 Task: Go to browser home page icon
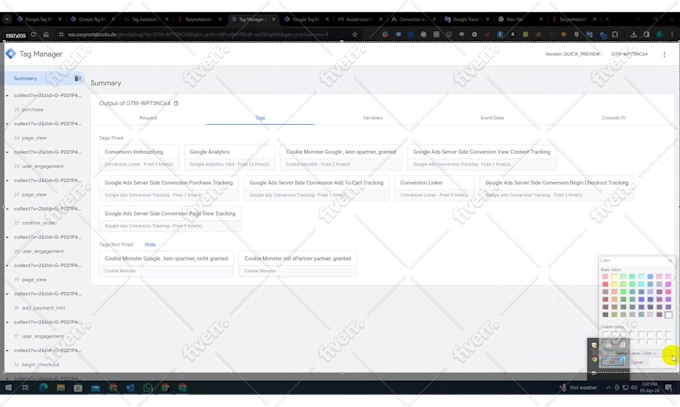pyautogui.click(x=46, y=34)
